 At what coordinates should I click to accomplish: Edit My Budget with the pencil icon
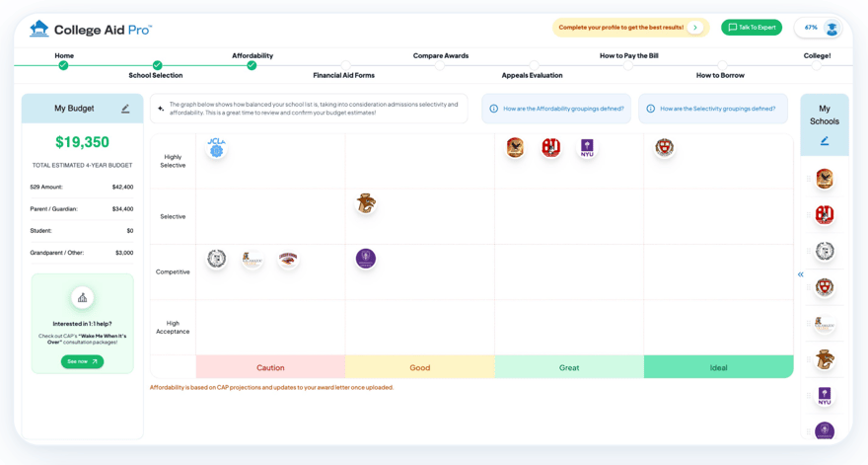[x=125, y=109]
